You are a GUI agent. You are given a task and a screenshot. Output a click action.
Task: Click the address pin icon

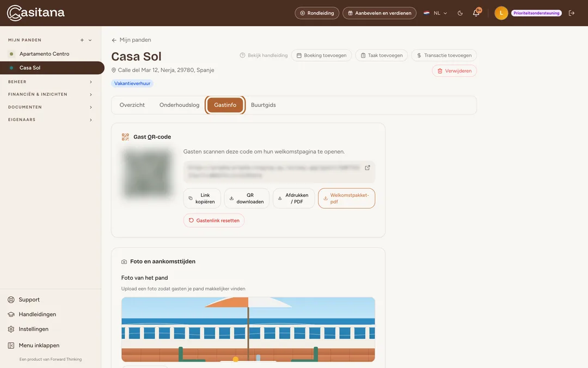114,70
